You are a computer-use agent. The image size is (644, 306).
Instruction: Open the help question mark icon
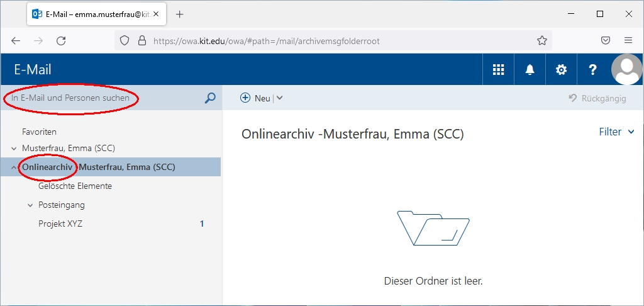click(x=592, y=70)
